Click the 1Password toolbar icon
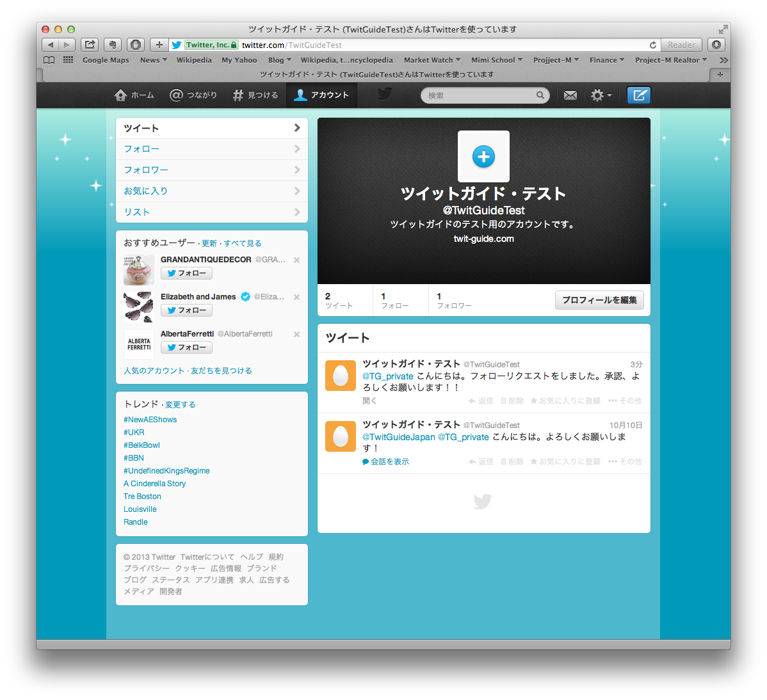This screenshot has height=700, width=767. coord(136,45)
